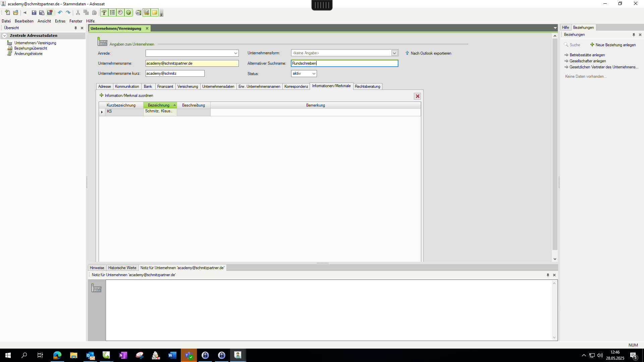Open the Unternehmensform dropdown
The height and width of the screenshot is (362, 644).
click(394, 53)
